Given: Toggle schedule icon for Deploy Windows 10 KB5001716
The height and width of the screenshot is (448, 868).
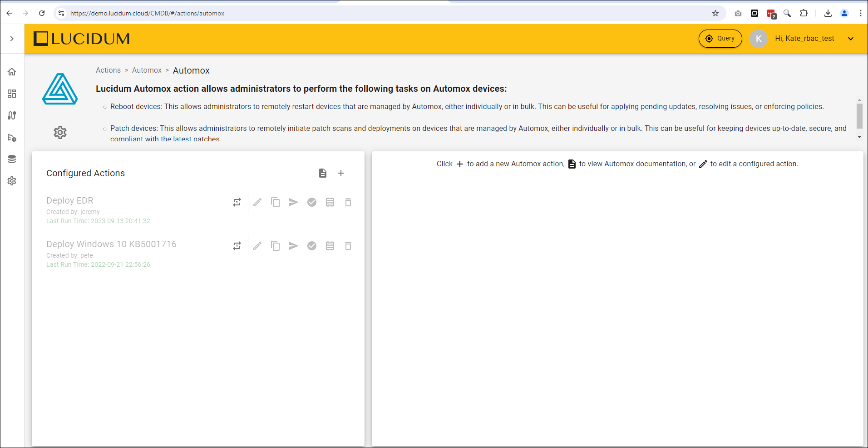Looking at the screenshot, I should click(237, 246).
